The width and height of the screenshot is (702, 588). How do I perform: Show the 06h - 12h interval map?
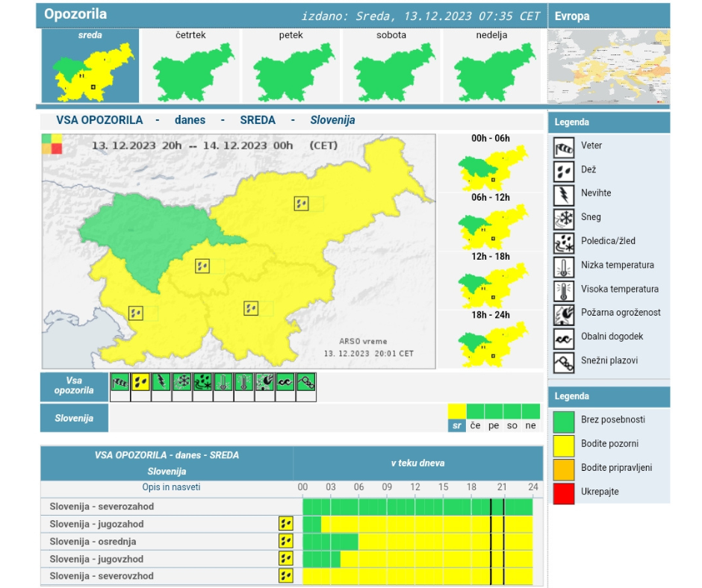(x=491, y=222)
